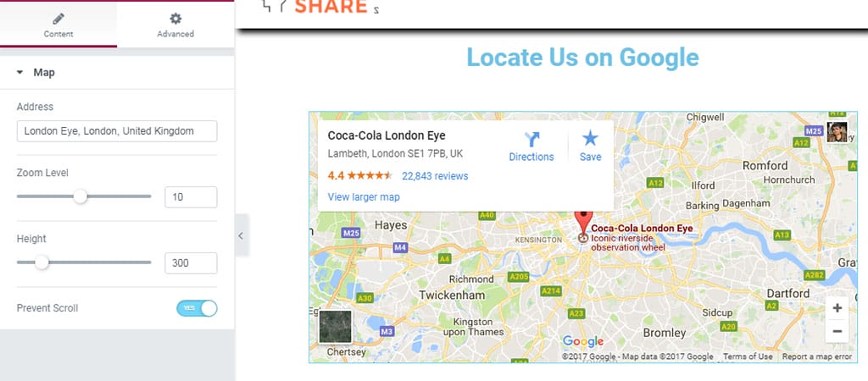
Task: Click the Height slider handle
Action: pos(41,262)
